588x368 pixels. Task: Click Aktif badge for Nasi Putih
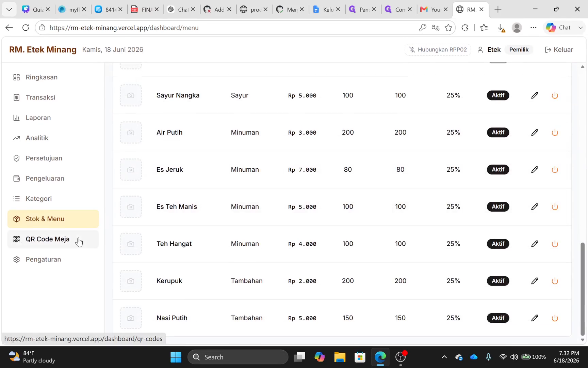(x=498, y=318)
